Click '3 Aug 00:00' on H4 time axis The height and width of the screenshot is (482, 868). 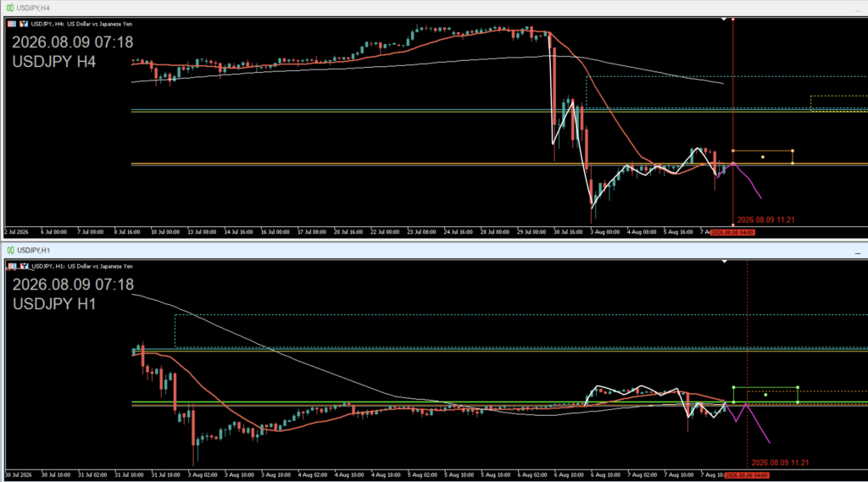click(604, 232)
